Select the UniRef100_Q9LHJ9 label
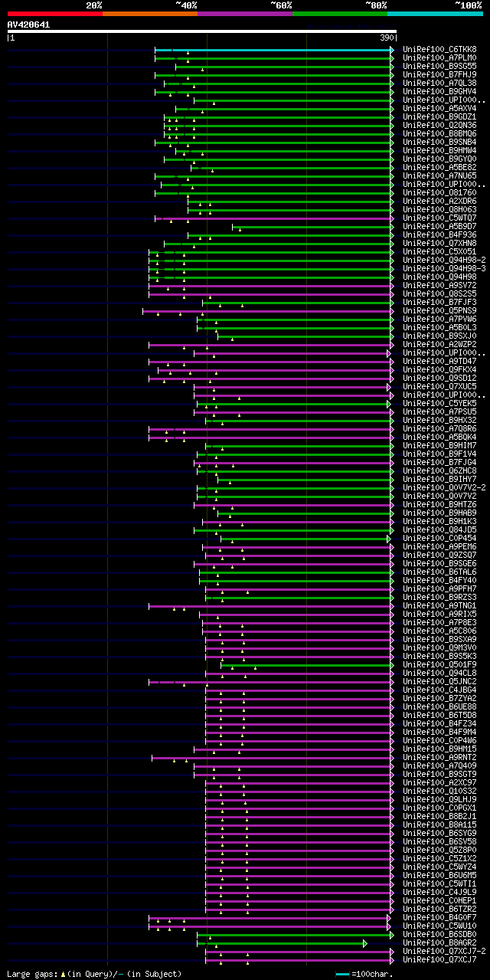Viewport: 490px width, 980px height. pos(438,799)
